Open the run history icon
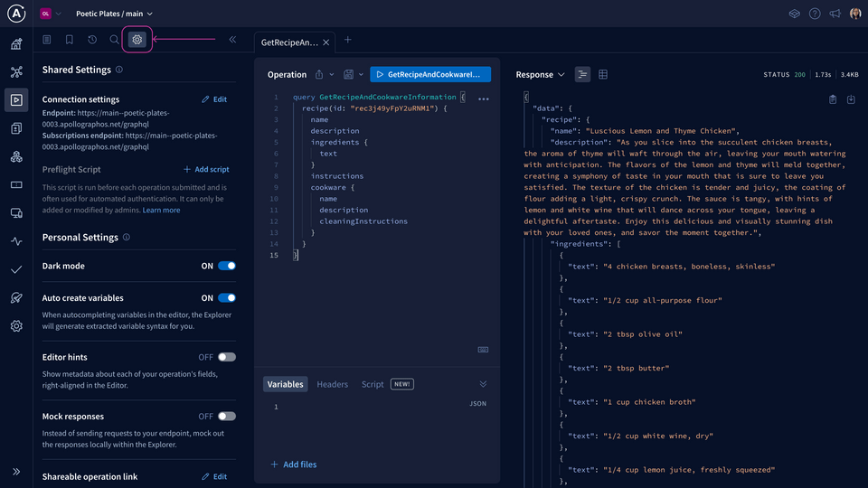 click(92, 39)
